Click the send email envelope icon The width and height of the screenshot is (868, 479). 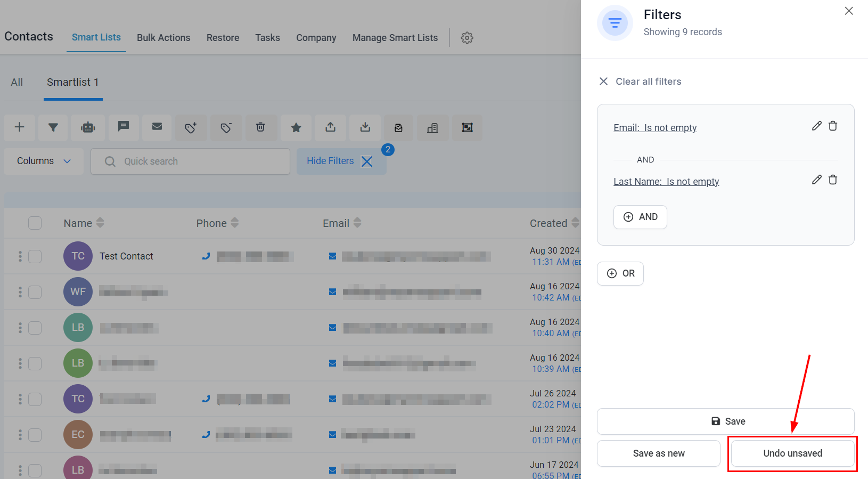point(157,127)
